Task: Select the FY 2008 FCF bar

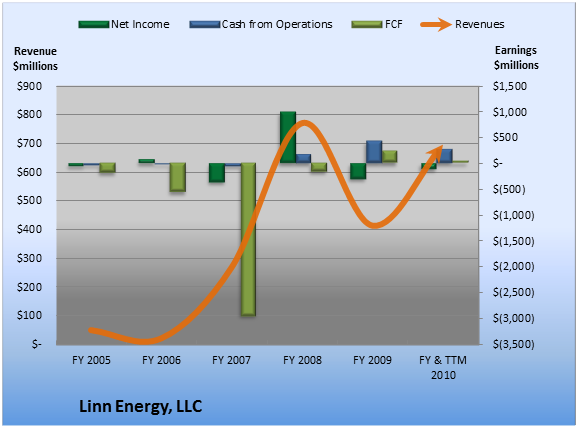Action: click(319, 167)
